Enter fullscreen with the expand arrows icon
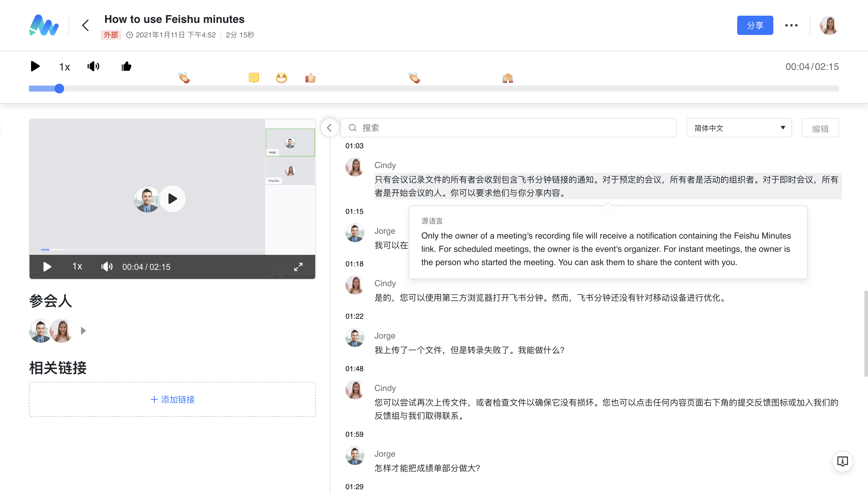This screenshot has height=494, width=868. (298, 267)
